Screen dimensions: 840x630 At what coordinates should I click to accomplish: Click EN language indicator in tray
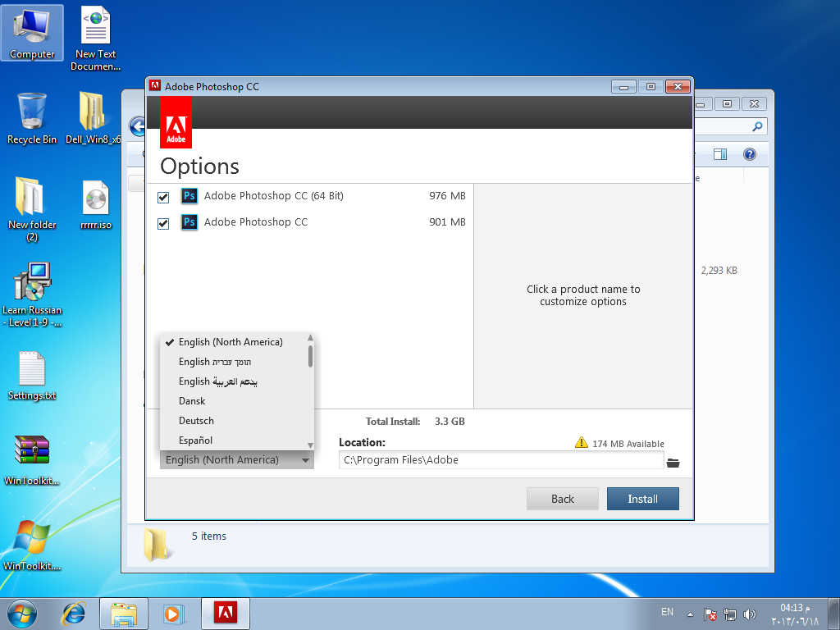click(667, 612)
